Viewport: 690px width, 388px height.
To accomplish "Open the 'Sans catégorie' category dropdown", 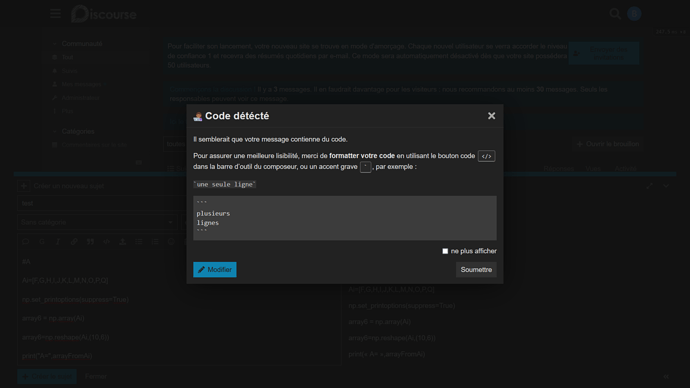I will [97, 222].
